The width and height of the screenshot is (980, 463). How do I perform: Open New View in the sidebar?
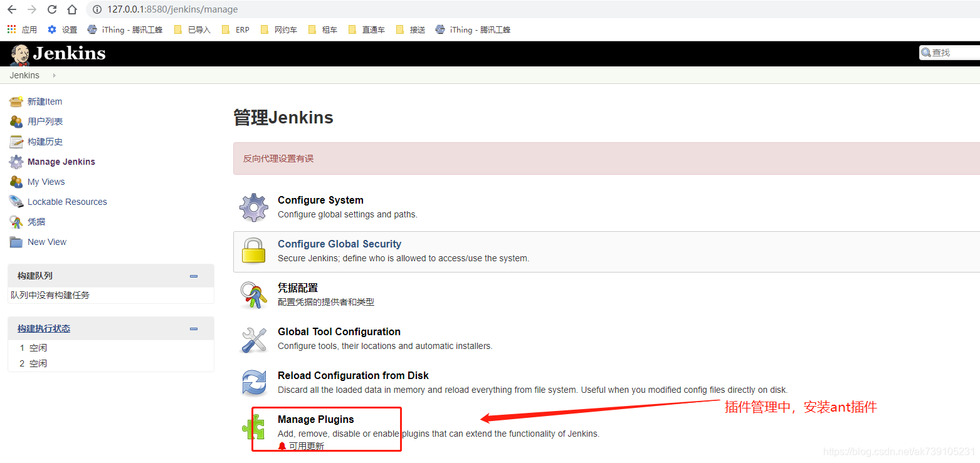point(47,242)
